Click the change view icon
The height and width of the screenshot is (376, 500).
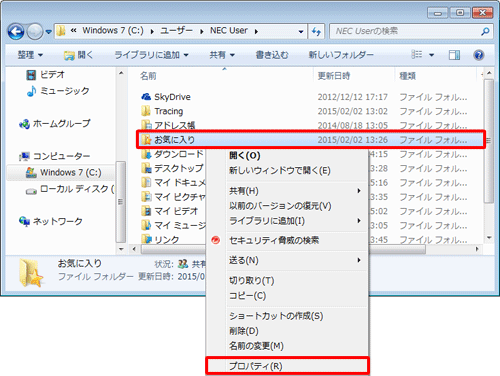(417, 55)
